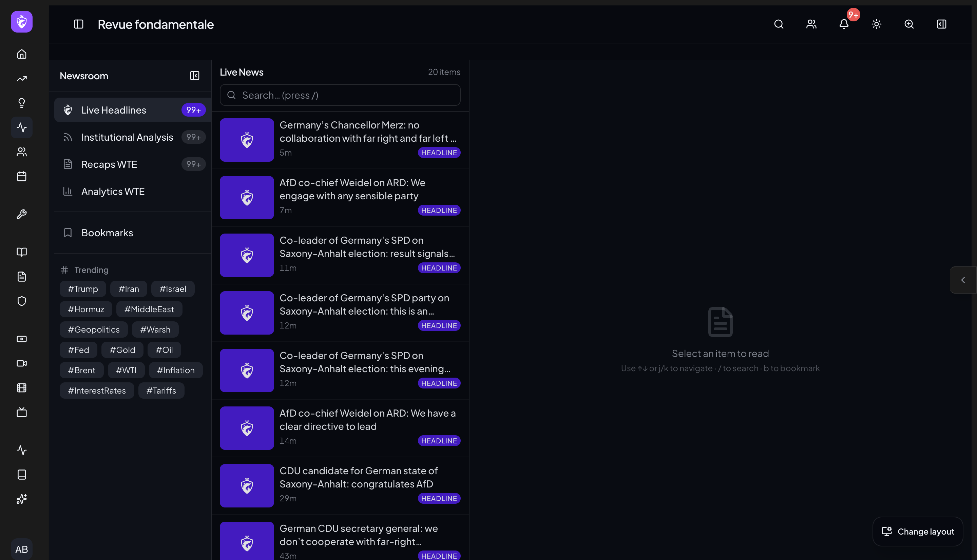Select Recaps WTE
The height and width of the screenshot is (560, 977).
pos(132,164)
